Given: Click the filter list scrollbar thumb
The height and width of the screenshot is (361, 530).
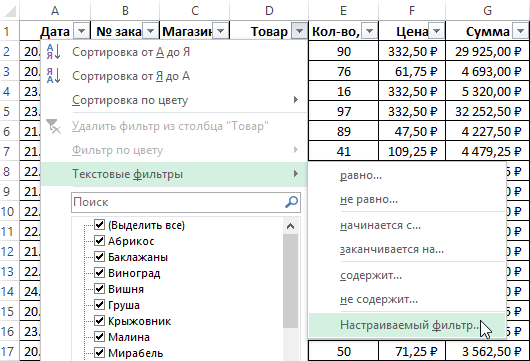Looking at the screenshot, I should [x=290, y=281].
